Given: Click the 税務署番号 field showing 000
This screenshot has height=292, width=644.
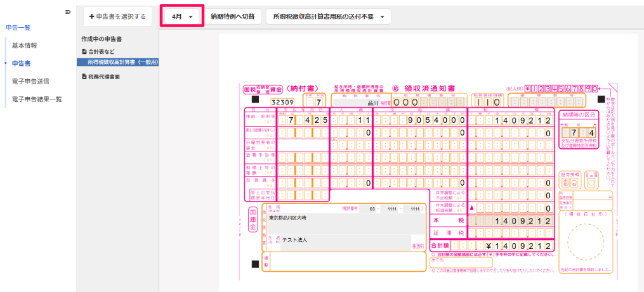Looking at the screenshot, I should pos(429,102).
